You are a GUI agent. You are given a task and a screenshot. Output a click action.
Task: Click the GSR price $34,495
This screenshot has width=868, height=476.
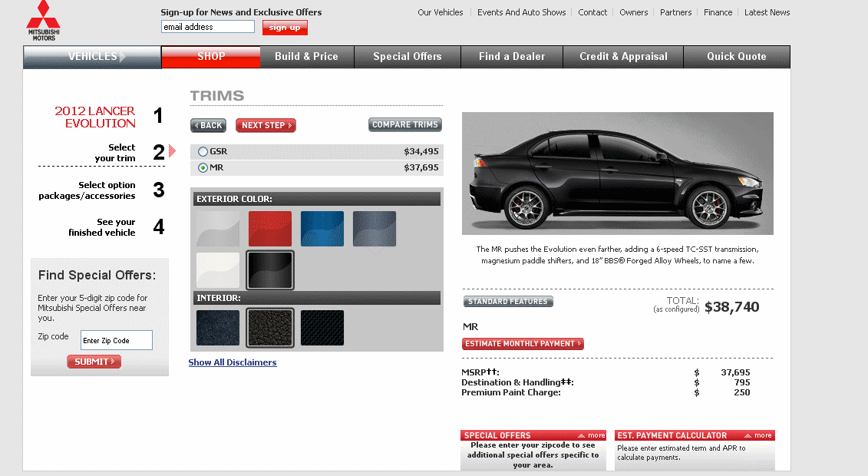coord(421,152)
